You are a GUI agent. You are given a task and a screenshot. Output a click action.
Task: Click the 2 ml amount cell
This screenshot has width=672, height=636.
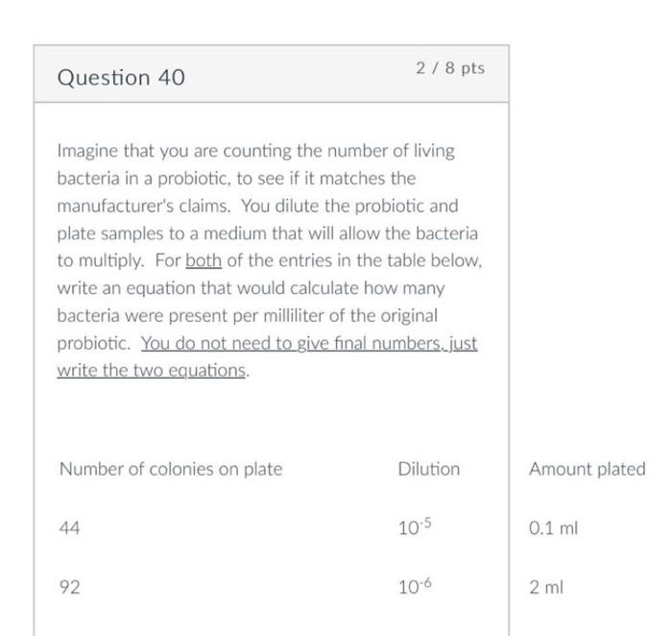click(545, 587)
